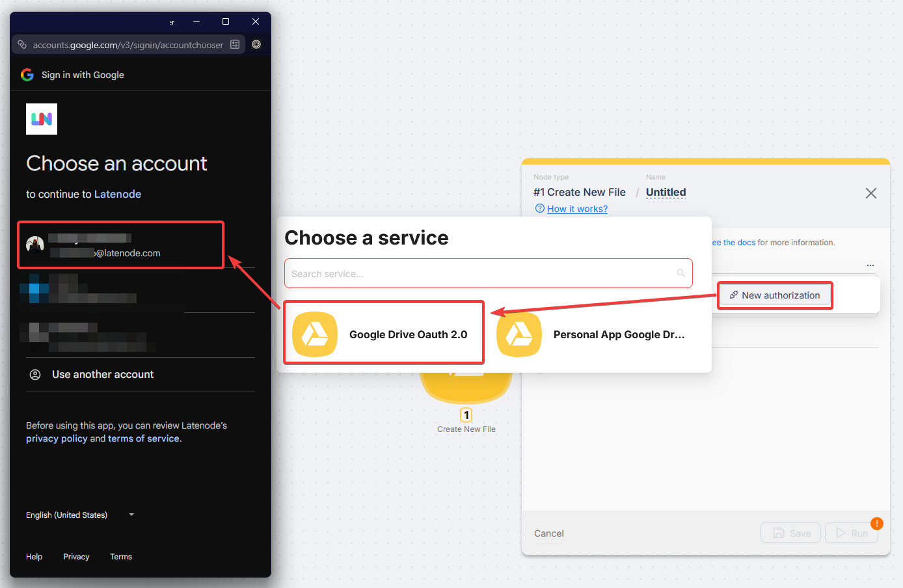Open Latenode's privacy policy link
903x588 pixels.
pyautogui.click(x=56, y=438)
